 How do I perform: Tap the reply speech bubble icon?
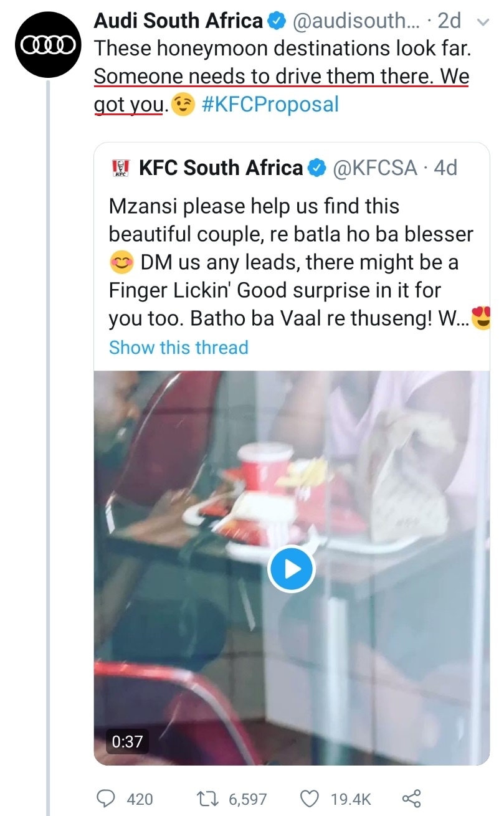pos(107,799)
